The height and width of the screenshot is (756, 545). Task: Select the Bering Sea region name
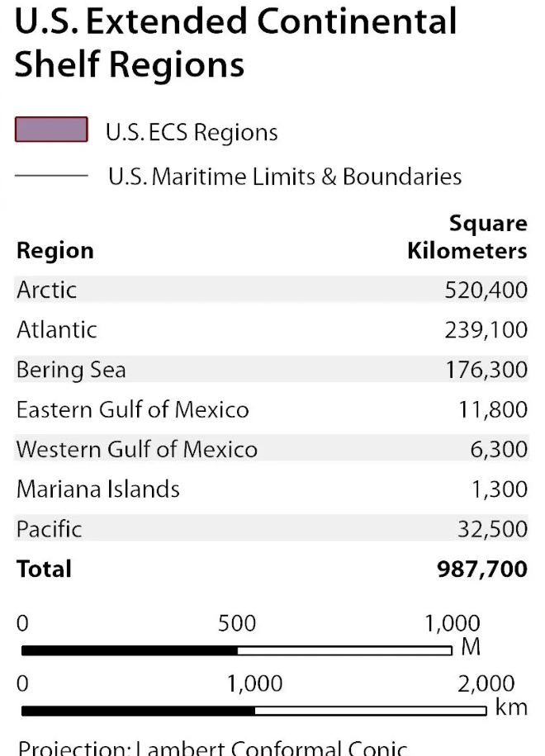point(71,370)
